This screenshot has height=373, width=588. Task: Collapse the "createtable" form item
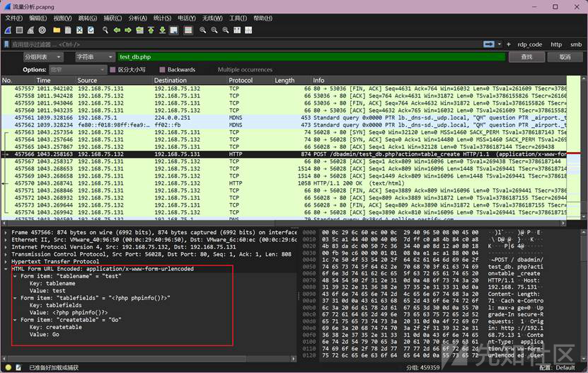tap(15, 320)
